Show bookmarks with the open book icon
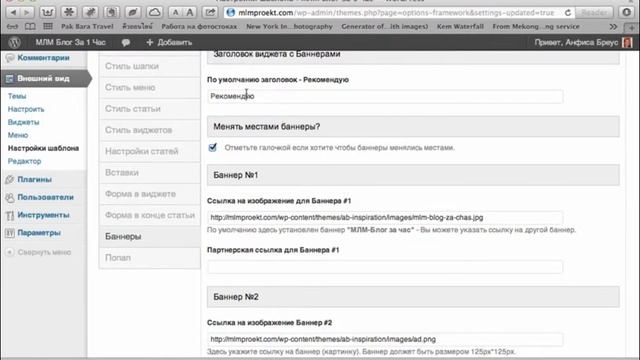Screen dimensions: 640x360 [30, 27]
